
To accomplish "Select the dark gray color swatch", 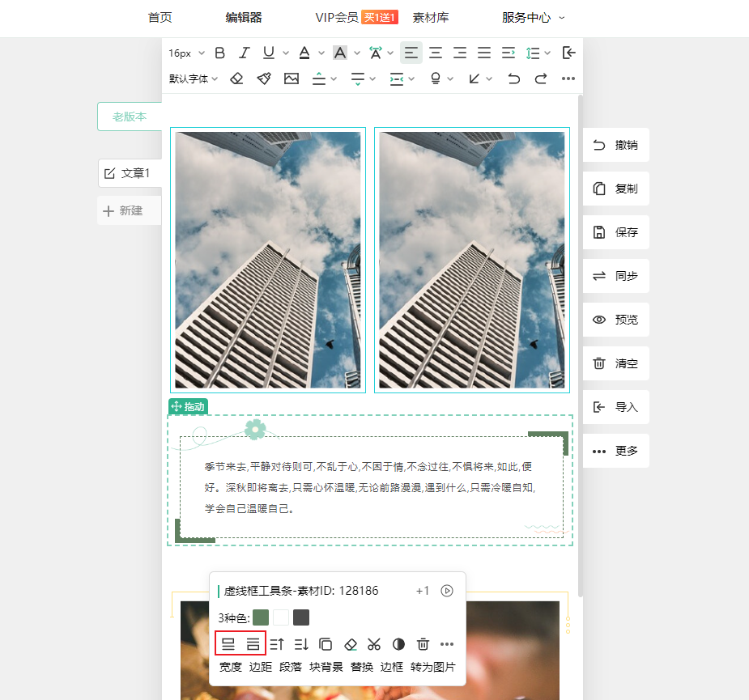I will [x=301, y=617].
